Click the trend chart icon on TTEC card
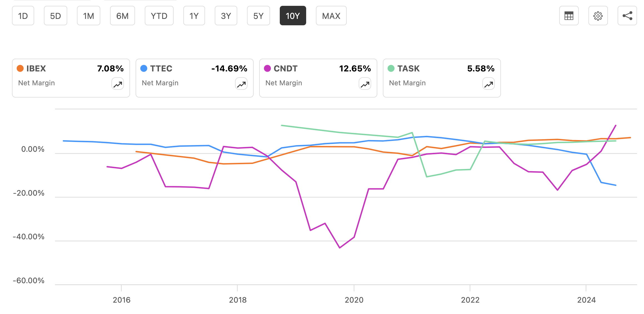 pos(241,84)
